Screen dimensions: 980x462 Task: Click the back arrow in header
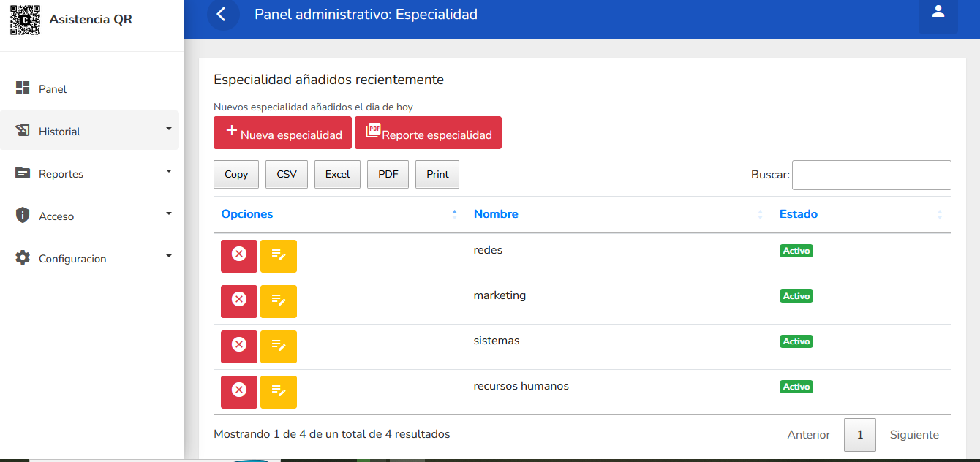[x=223, y=15]
